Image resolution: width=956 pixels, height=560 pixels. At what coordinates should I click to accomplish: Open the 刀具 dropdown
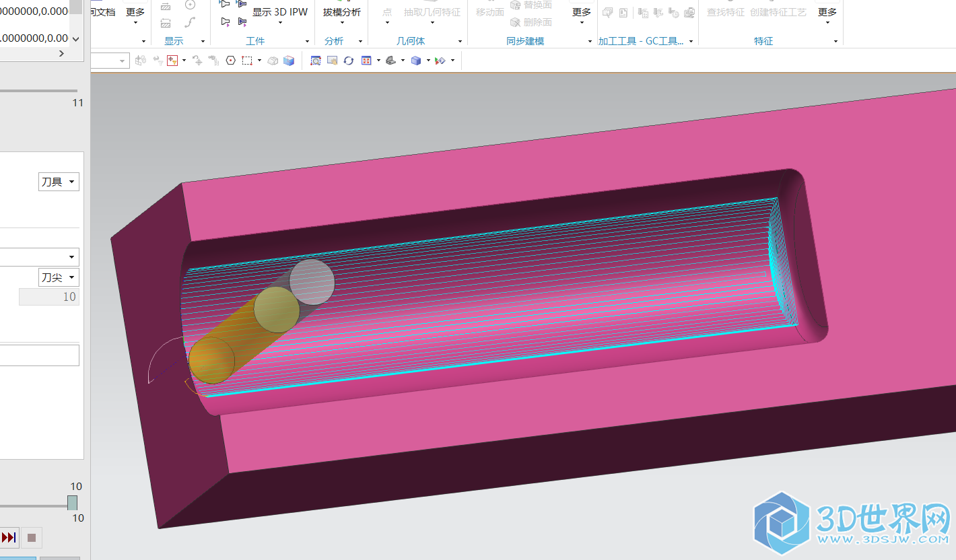(59, 182)
